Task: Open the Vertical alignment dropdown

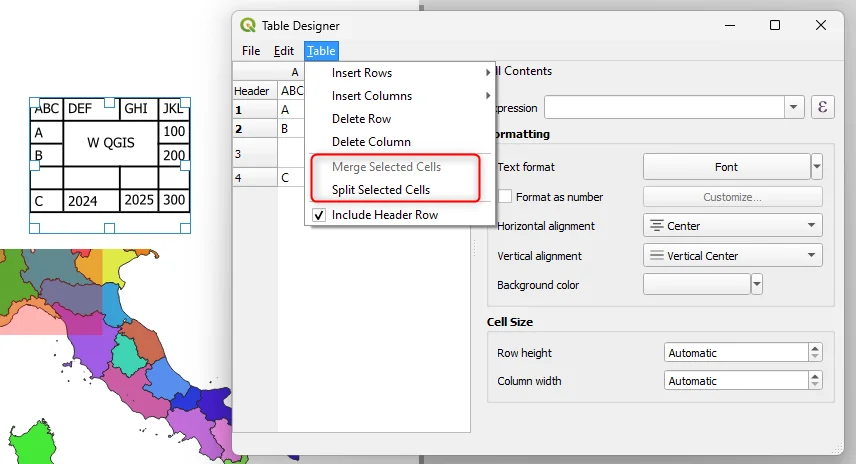Action: [732, 256]
